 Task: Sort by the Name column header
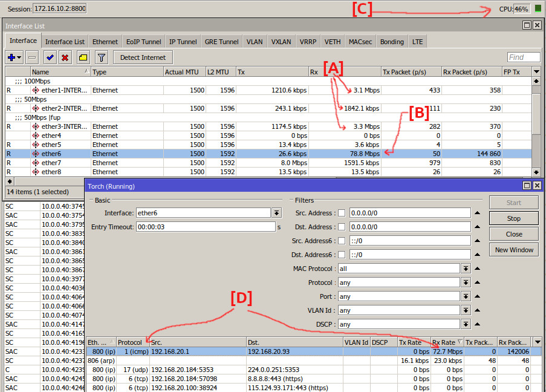tap(60, 72)
